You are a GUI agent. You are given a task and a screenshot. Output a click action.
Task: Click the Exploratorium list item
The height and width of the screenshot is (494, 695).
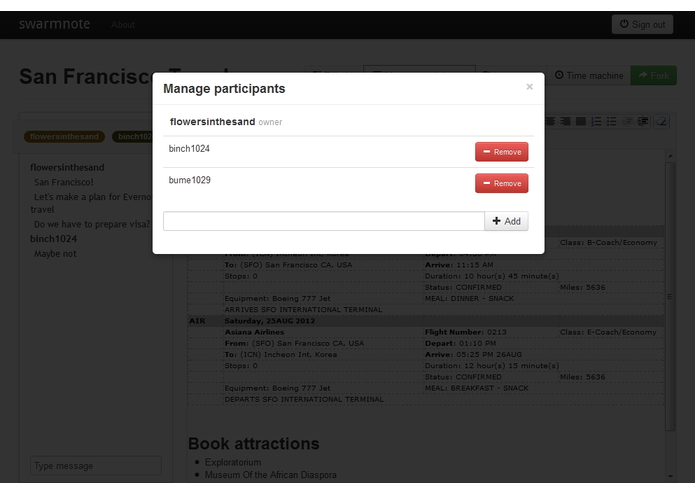[x=233, y=462]
